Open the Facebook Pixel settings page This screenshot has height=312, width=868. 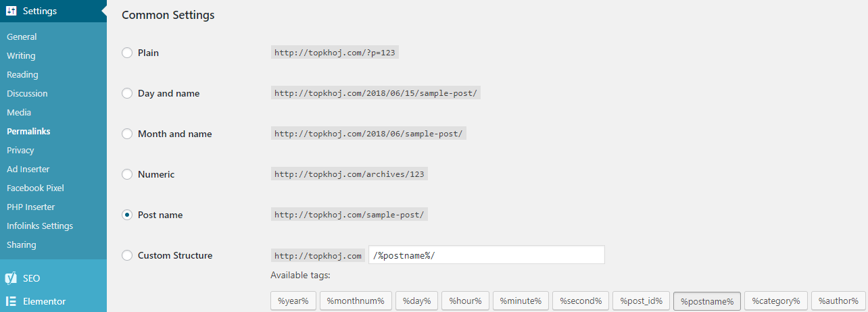tap(35, 188)
